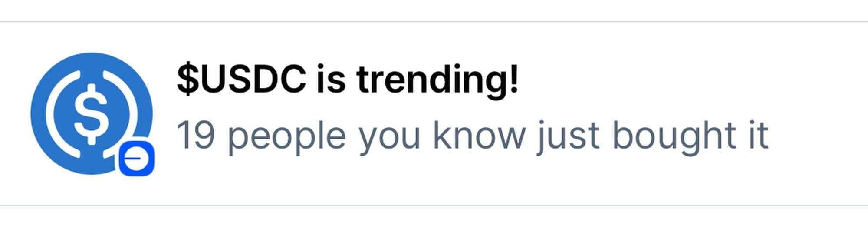
Task: Click the small Base network badge
Action: coord(136,159)
